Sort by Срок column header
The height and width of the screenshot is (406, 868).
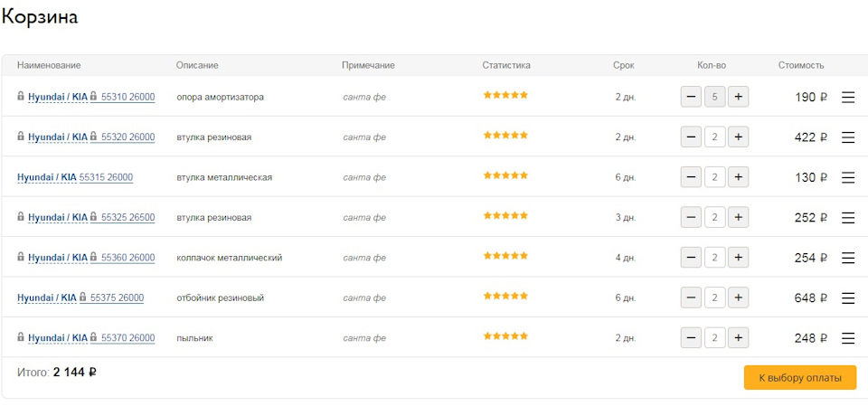tap(623, 65)
